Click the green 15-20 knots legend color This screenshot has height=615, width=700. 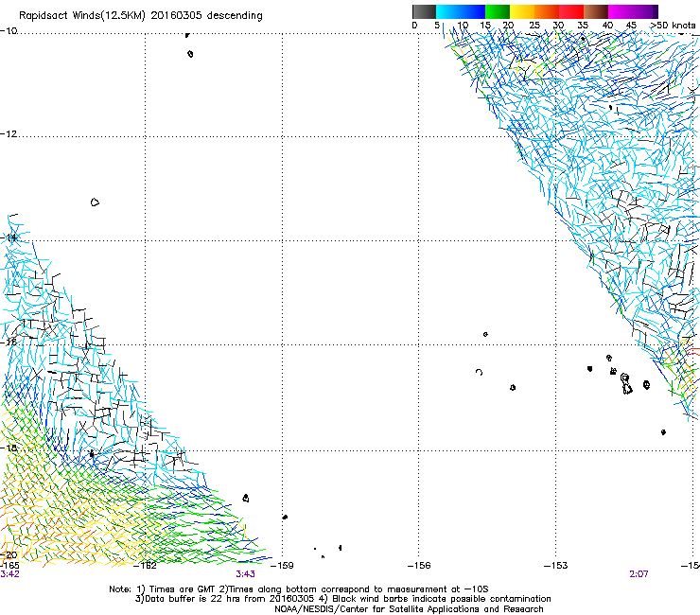[x=498, y=11]
